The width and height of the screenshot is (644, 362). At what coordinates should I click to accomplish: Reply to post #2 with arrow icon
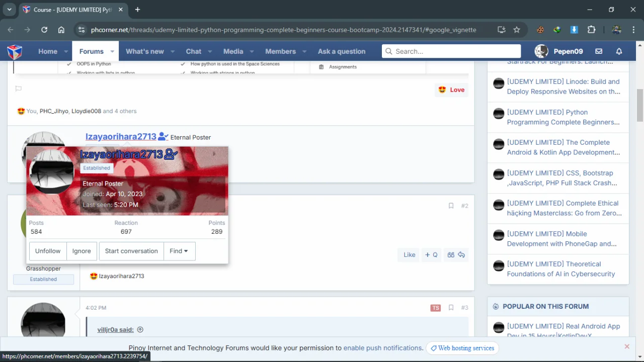[461, 255]
